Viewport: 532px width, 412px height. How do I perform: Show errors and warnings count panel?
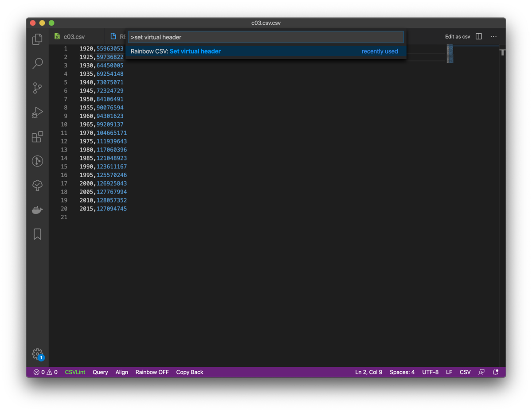[x=45, y=372]
